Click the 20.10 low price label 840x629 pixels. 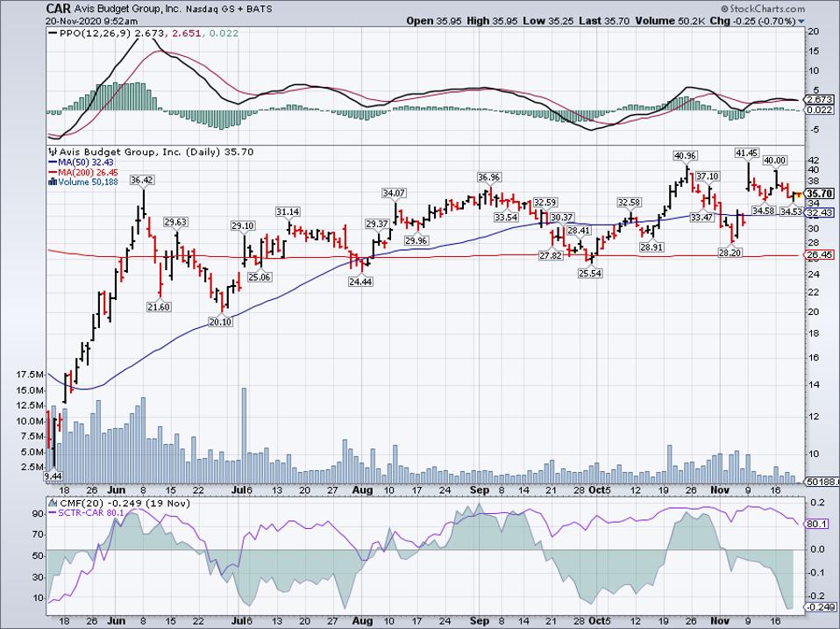(221, 321)
